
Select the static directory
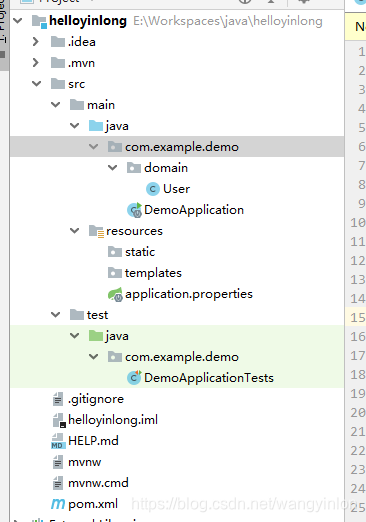click(x=140, y=252)
